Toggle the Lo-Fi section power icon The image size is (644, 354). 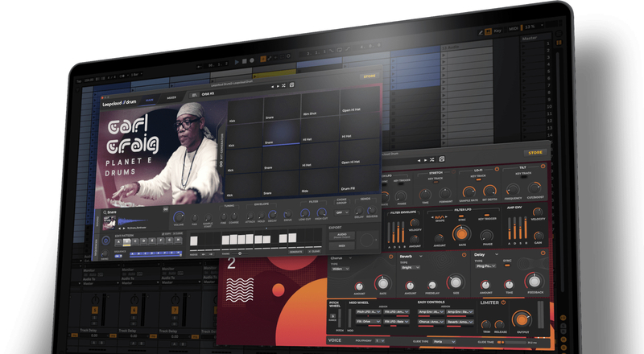click(497, 169)
